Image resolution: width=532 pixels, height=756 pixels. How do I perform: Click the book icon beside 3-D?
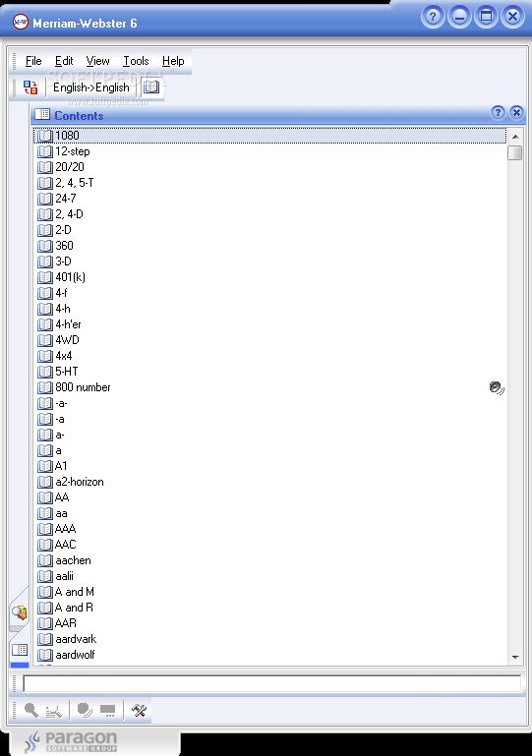[45, 262]
